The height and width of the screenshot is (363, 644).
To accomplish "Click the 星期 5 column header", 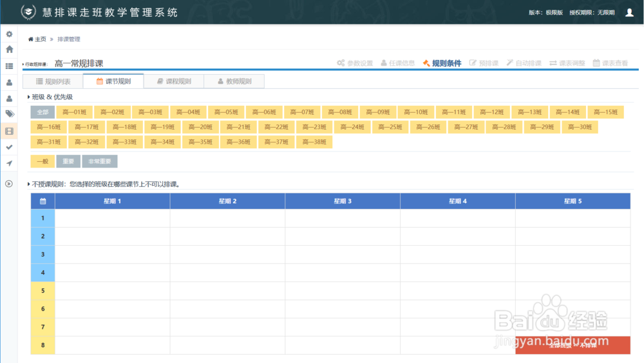I will point(573,201).
